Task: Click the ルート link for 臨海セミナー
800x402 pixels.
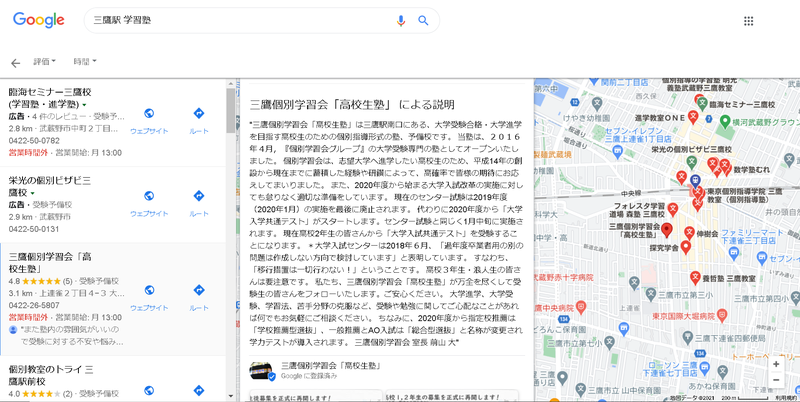Action: click(199, 131)
